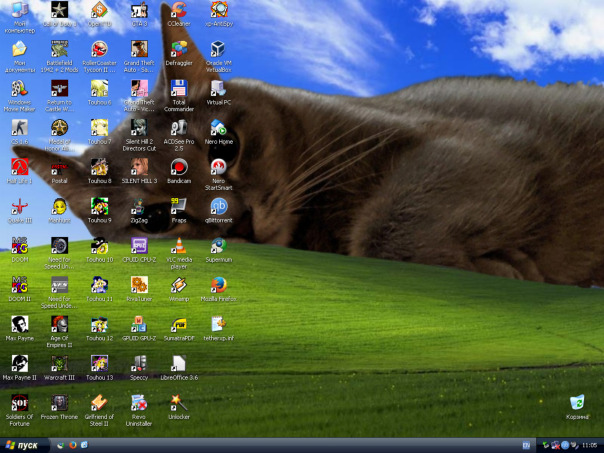
Task: Click the taskbar clock showing 11:05
Action: [x=589, y=445]
